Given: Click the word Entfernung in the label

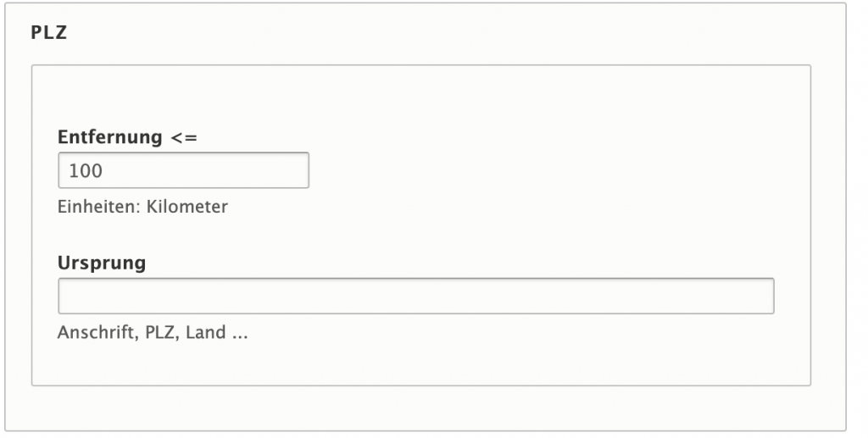Looking at the screenshot, I should 109,136.
